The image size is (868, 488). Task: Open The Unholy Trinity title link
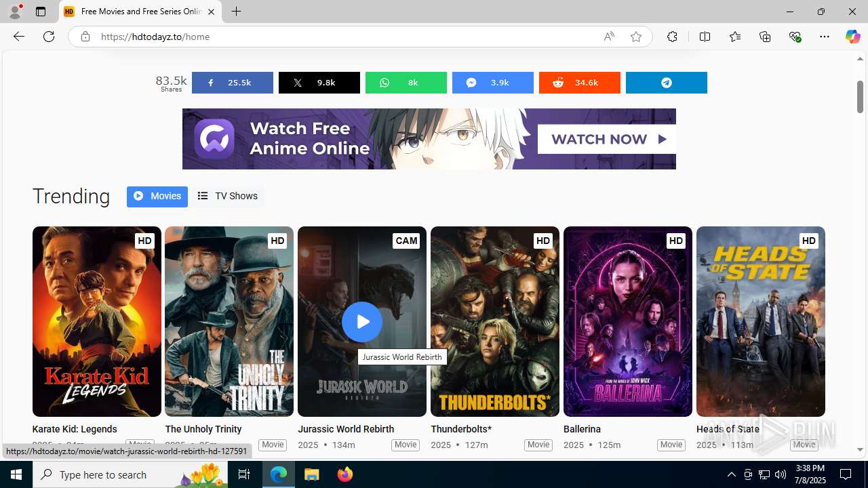(x=203, y=429)
